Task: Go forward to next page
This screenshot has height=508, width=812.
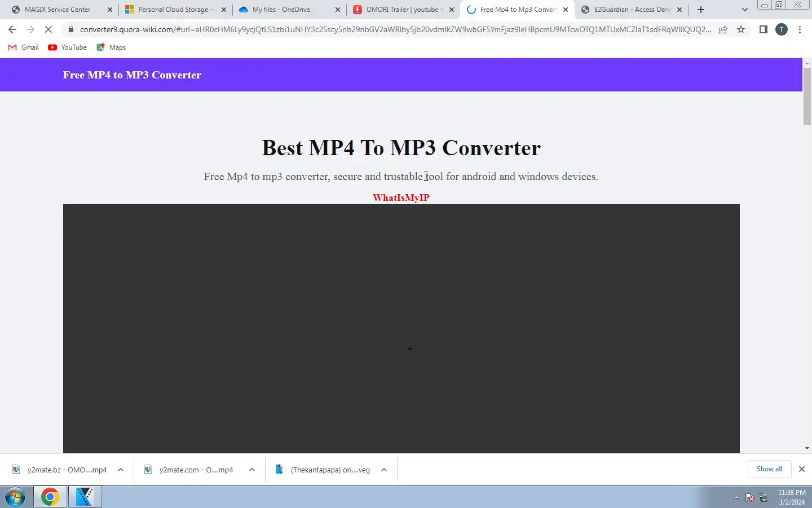Action: point(30,29)
